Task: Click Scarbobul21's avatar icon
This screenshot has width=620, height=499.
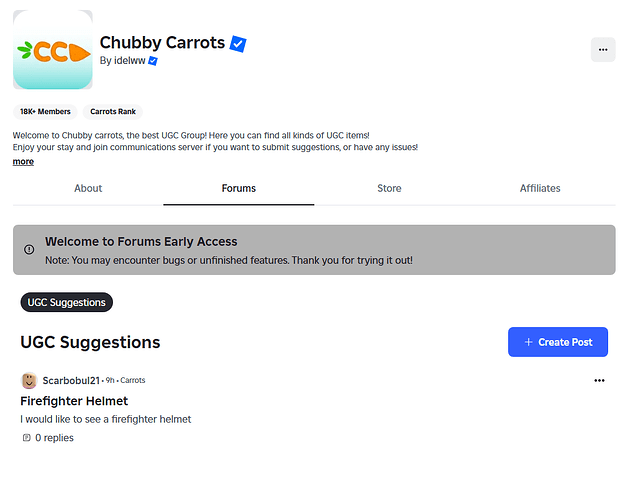Action: (x=29, y=381)
